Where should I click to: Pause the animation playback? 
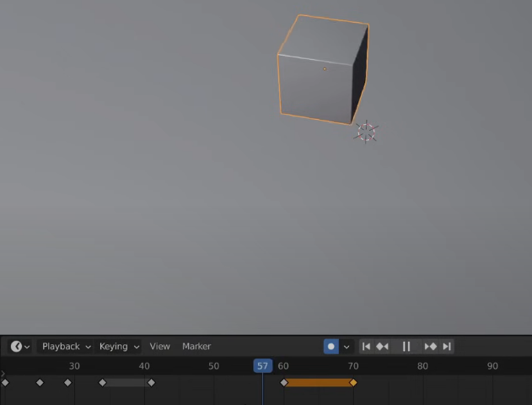click(x=406, y=346)
